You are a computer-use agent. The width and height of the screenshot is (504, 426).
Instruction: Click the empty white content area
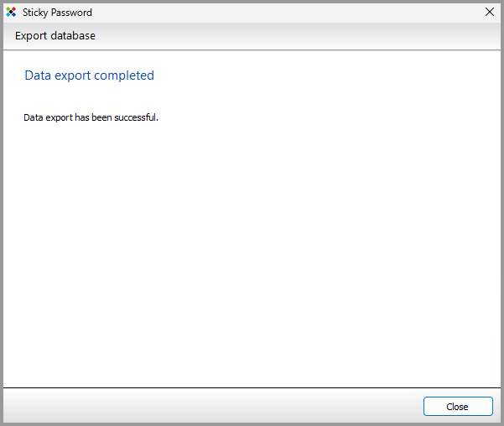252,252
